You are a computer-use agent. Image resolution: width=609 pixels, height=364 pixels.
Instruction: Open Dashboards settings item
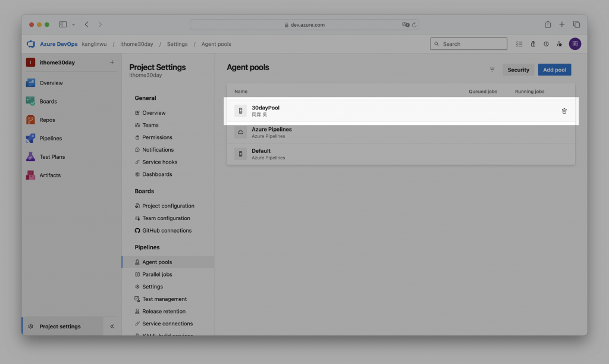pos(157,174)
